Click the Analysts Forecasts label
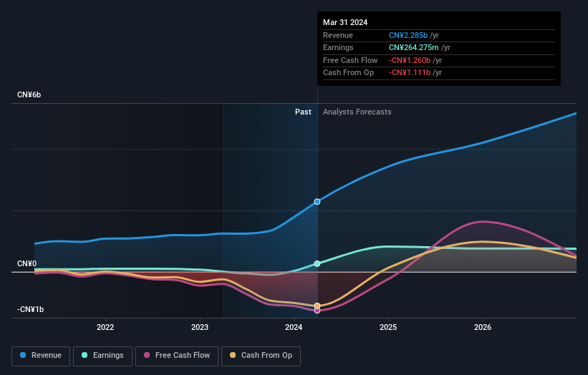 357,112
